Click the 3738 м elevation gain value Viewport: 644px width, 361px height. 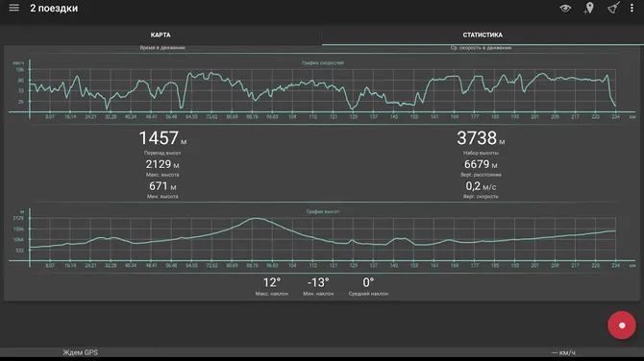coord(481,138)
